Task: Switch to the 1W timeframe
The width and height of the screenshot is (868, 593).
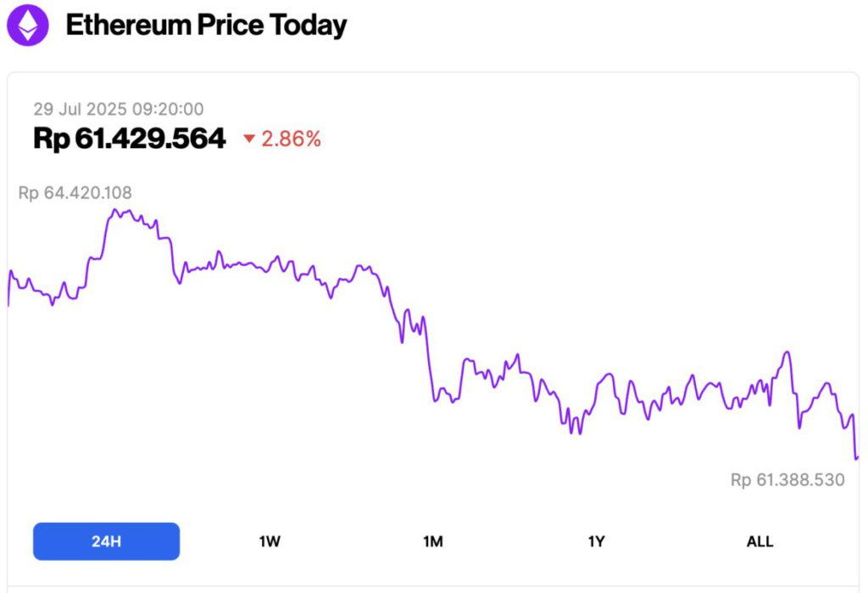Action: 269,540
